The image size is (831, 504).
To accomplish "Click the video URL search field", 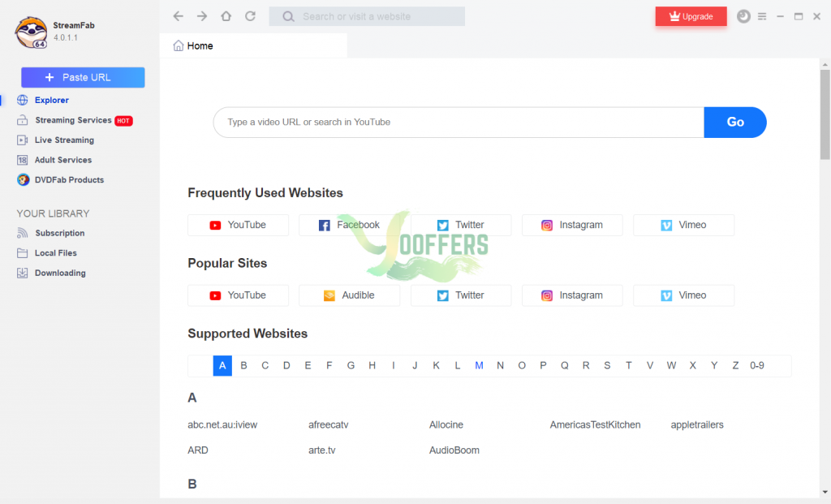I will 459,123.
